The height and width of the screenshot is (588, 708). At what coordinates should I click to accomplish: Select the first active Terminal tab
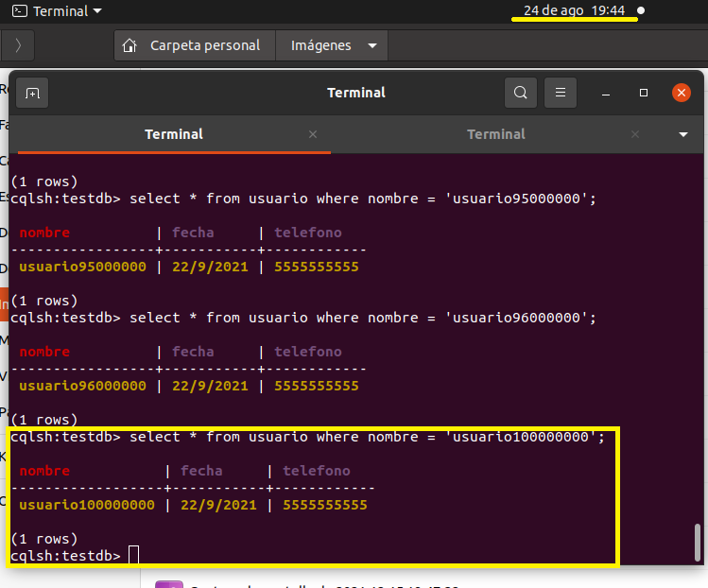tap(174, 134)
